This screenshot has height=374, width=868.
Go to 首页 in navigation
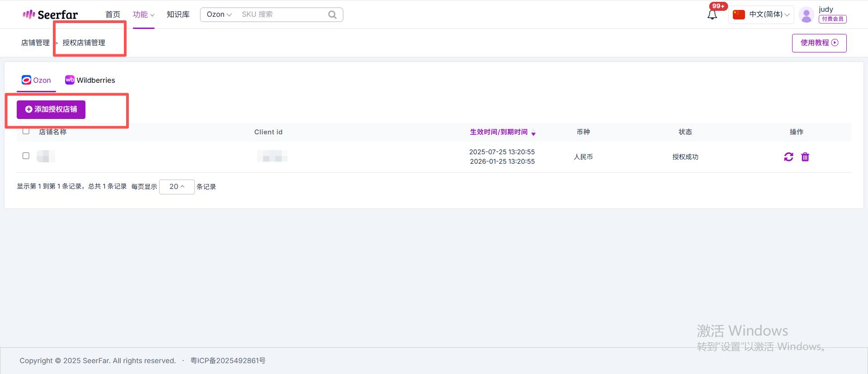click(113, 14)
